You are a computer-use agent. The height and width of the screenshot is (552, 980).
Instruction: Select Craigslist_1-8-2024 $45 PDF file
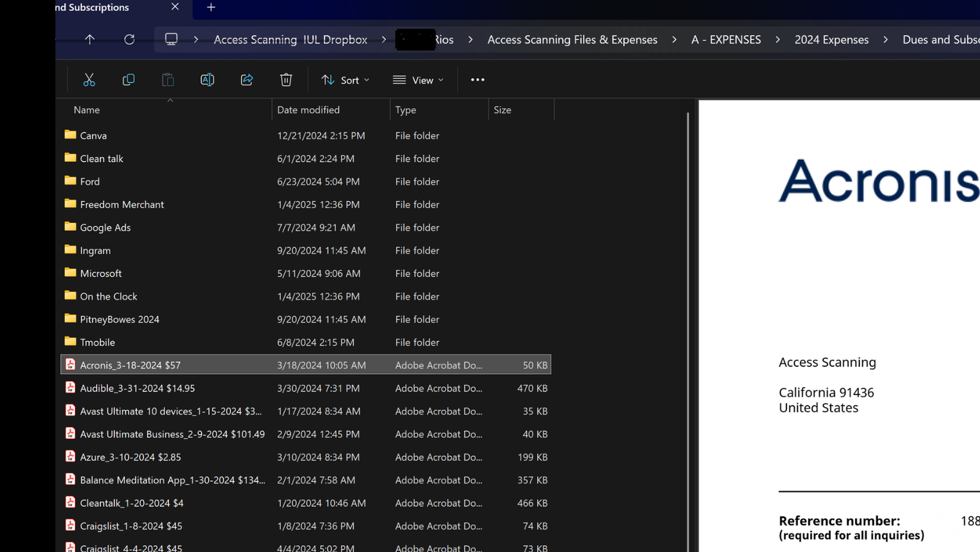306,526
